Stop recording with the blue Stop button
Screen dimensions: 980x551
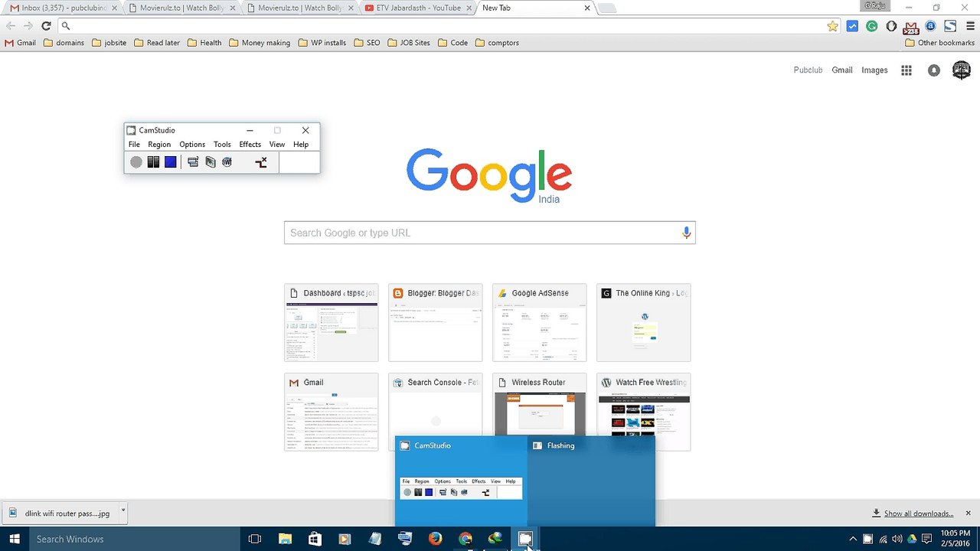pos(171,162)
